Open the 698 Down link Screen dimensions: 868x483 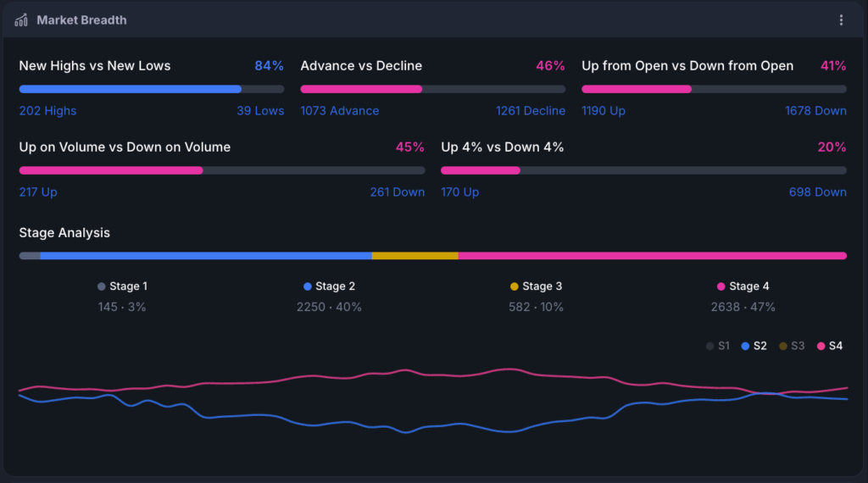[818, 192]
